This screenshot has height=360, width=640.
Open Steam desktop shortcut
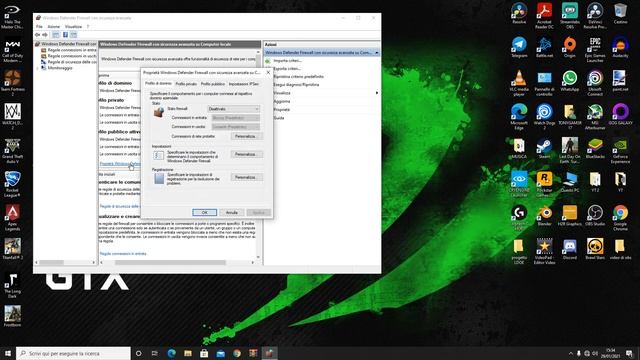tap(544, 148)
